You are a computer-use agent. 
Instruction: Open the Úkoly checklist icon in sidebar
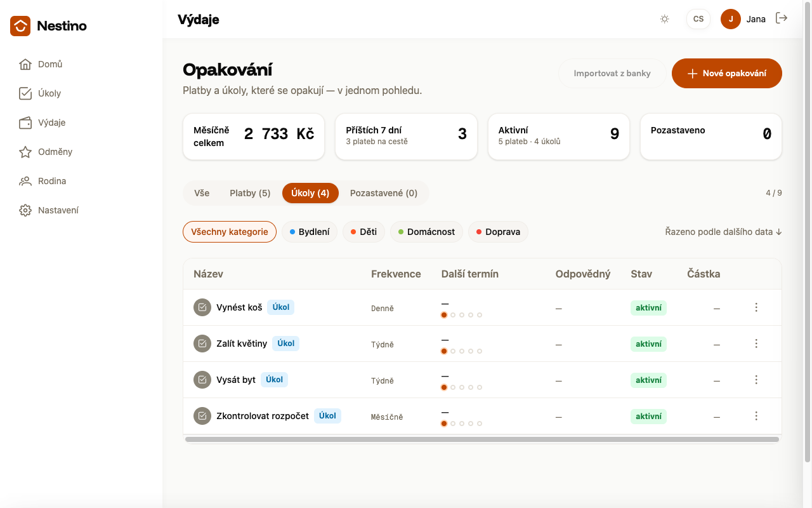pyautogui.click(x=25, y=93)
